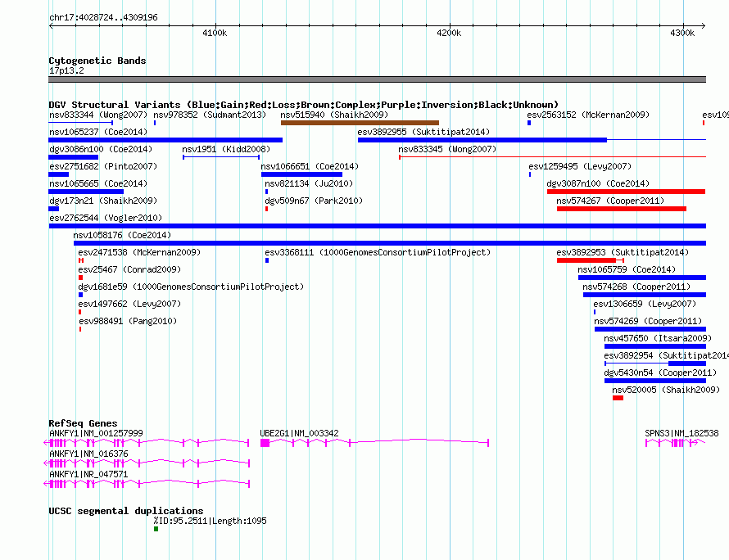
Task: Select the ANKFY1|NR_047571 transcript
Action: 147,484
